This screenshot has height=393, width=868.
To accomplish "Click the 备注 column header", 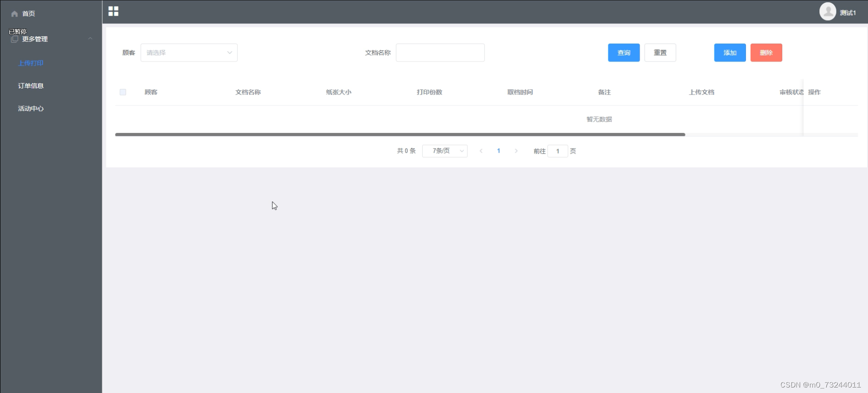I will click(604, 92).
